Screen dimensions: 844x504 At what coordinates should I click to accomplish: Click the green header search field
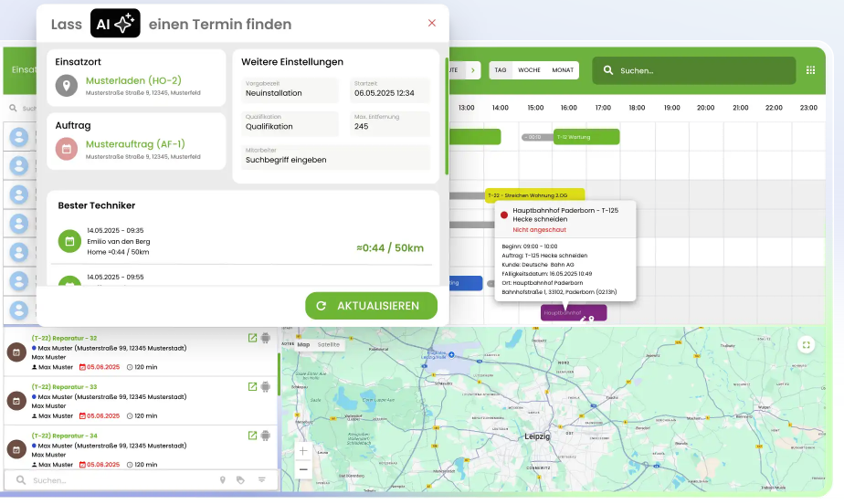694,70
